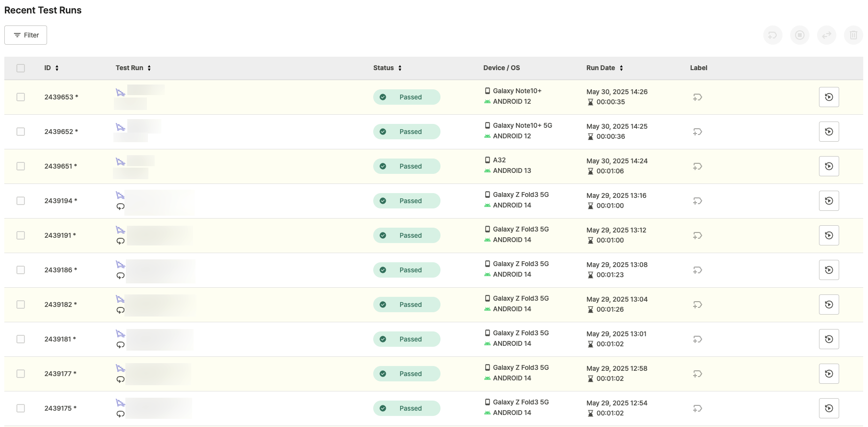The width and height of the screenshot is (868, 427).
Task: Rerun test 2439175 with history button
Action: tap(829, 408)
